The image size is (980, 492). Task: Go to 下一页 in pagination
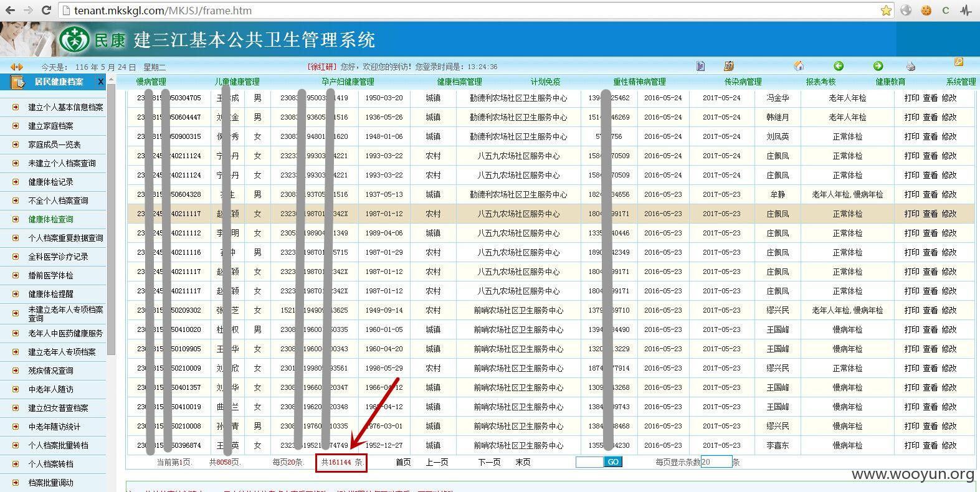489,462
